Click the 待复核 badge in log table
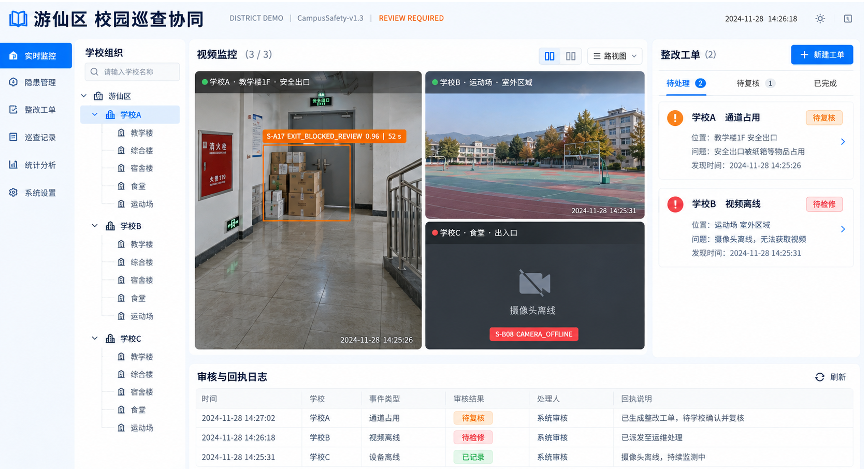The height and width of the screenshot is (469, 868). click(x=473, y=418)
